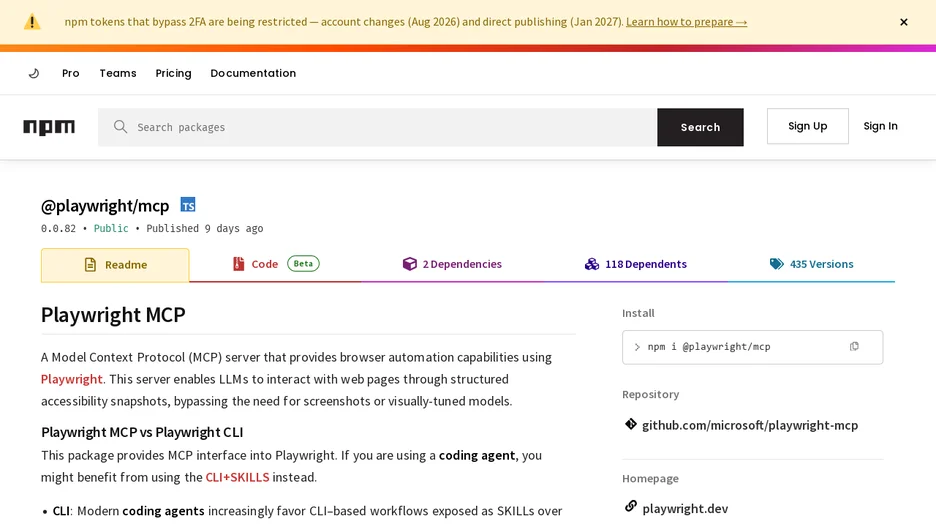Open the 118 Dependents tab

click(x=636, y=264)
